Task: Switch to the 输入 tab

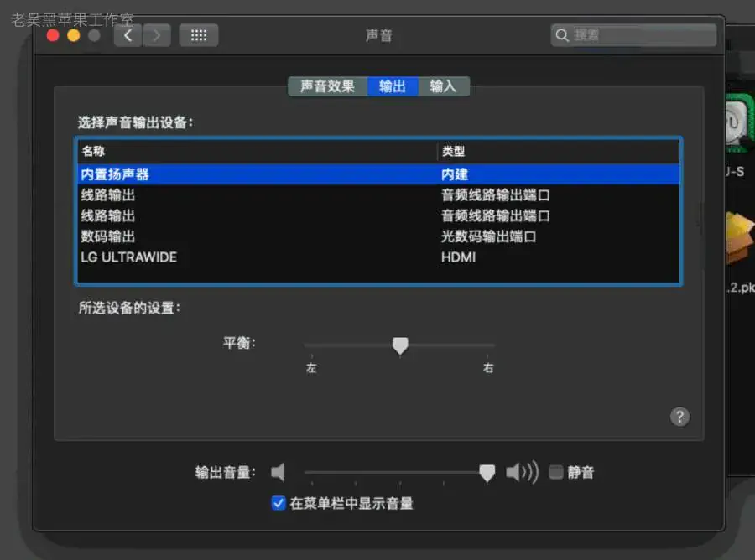Action: (444, 86)
